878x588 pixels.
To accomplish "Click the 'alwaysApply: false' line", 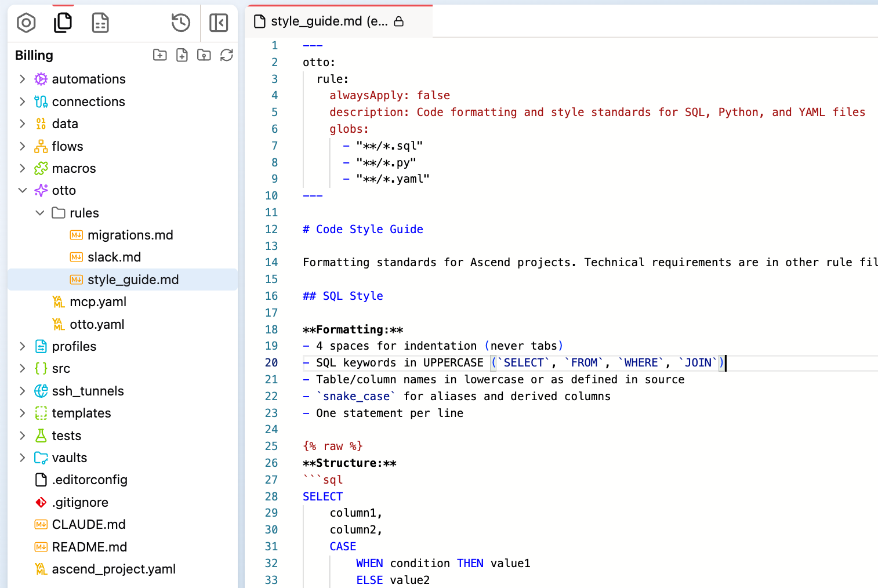I will pyautogui.click(x=390, y=95).
